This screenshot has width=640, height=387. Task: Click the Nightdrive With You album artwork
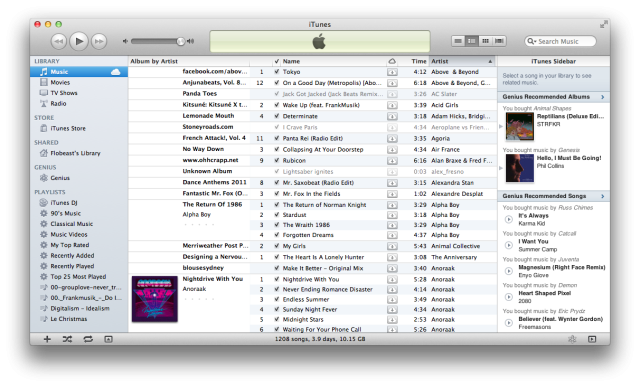tap(155, 299)
